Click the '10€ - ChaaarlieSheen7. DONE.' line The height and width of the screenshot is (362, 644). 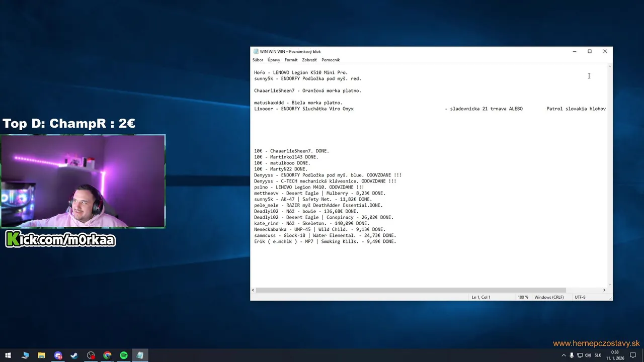click(291, 151)
